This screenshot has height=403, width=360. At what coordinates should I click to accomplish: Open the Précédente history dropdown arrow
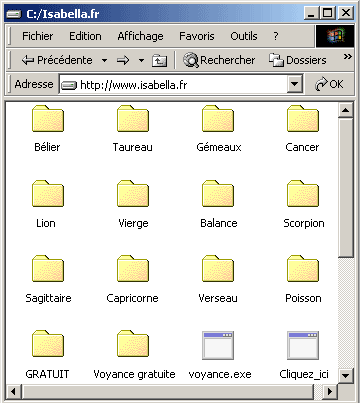(104, 61)
